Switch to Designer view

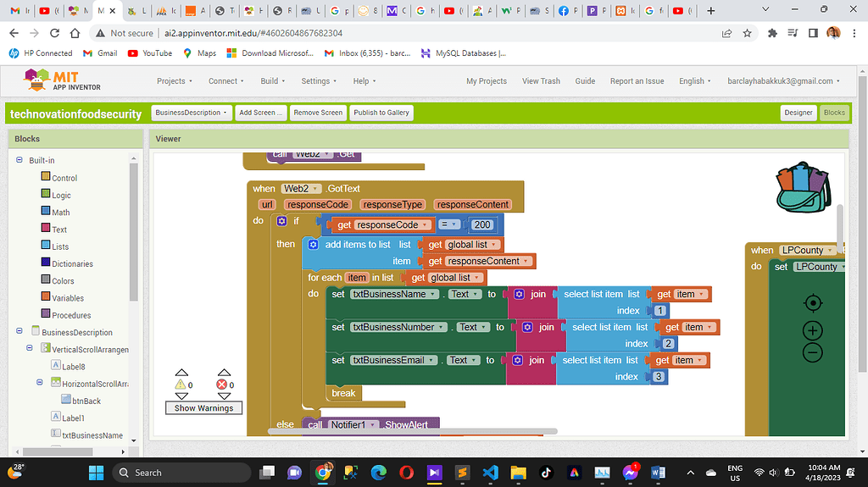click(x=798, y=113)
